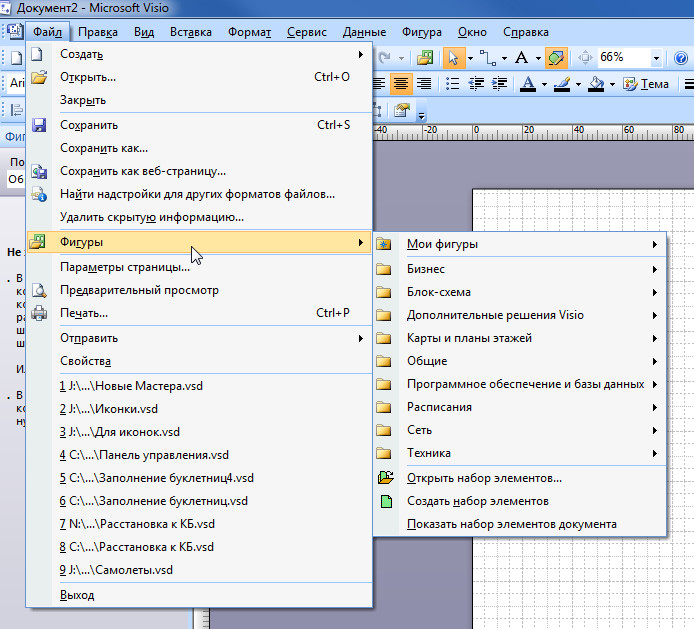The height and width of the screenshot is (629, 695).
Task: Toggle the highlighted connection point tool icon
Action: (556, 58)
